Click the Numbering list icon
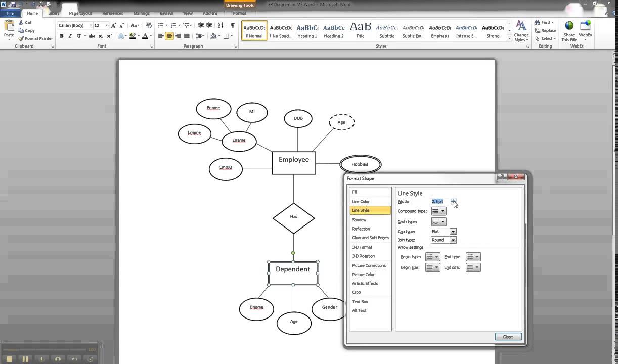 click(x=173, y=25)
